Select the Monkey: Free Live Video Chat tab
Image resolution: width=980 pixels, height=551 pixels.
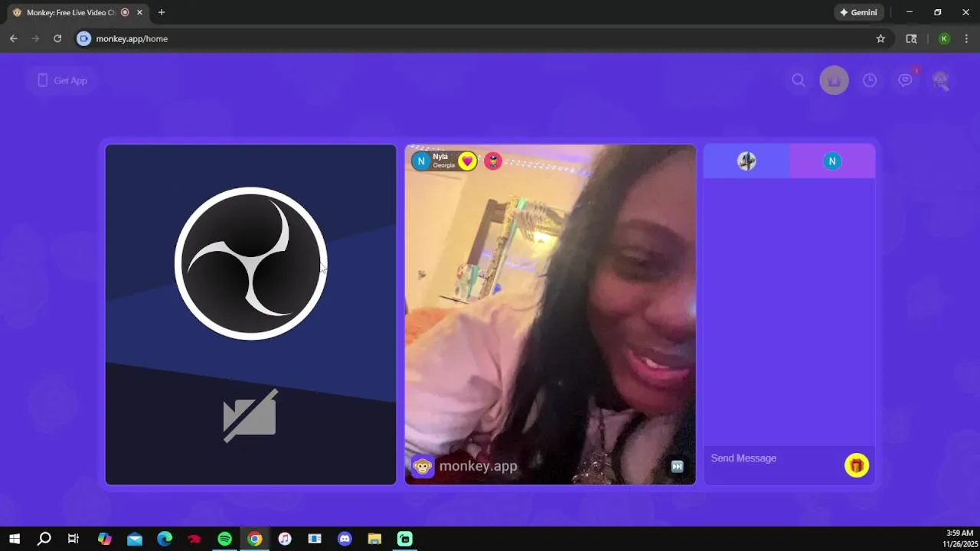(x=77, y=12)
